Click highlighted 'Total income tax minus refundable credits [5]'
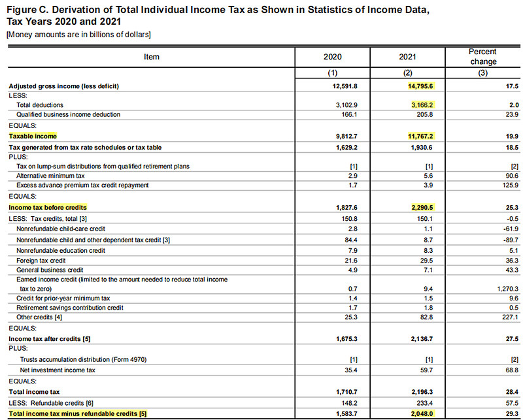 click(78, 414)
